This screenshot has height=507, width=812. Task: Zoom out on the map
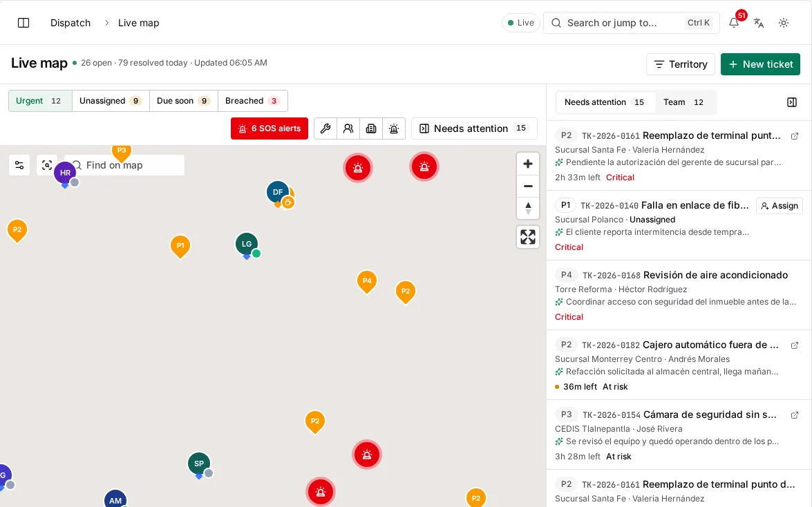pyautogui.click(x=528, y=186)
